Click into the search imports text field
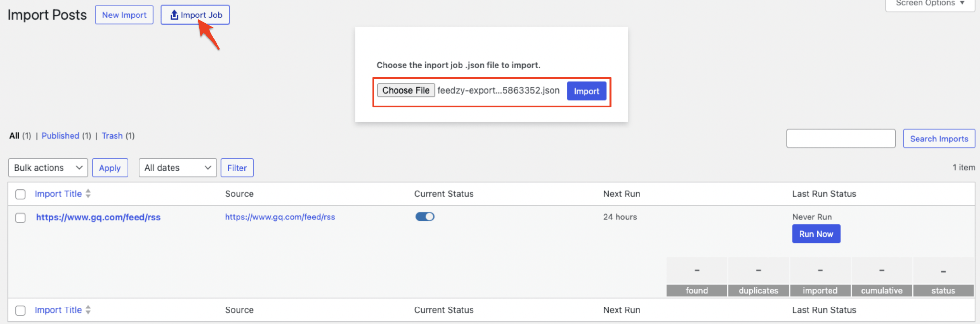 [841, 139]
